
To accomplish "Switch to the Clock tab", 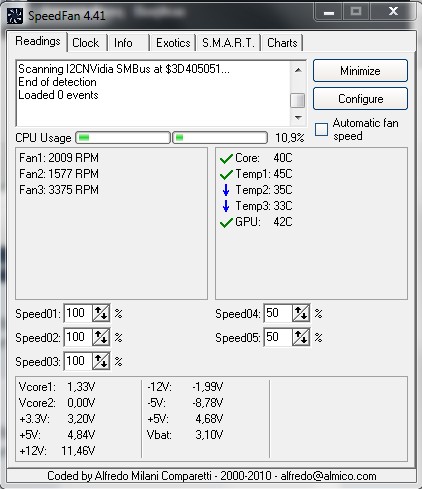I will [86, 43].
